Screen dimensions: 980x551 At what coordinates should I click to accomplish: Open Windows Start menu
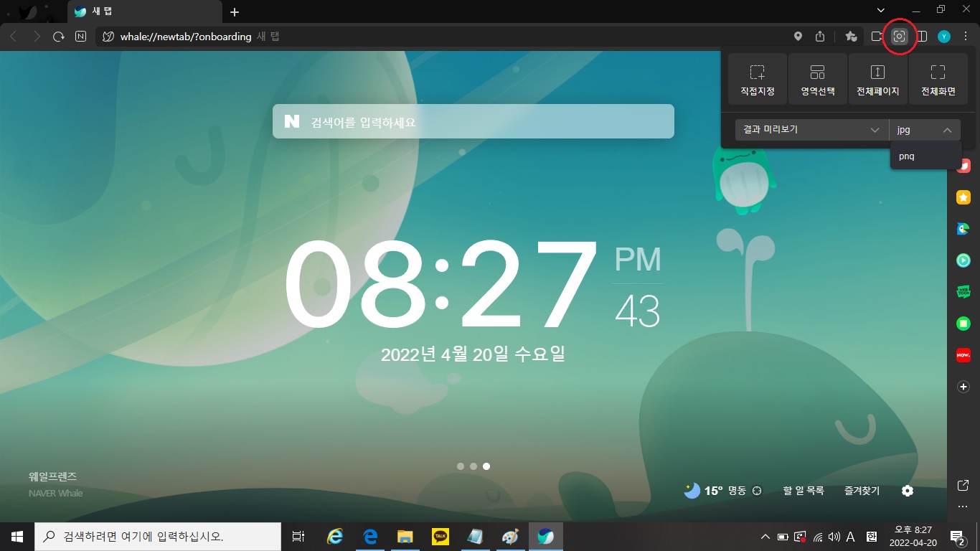tap(17, 537)
